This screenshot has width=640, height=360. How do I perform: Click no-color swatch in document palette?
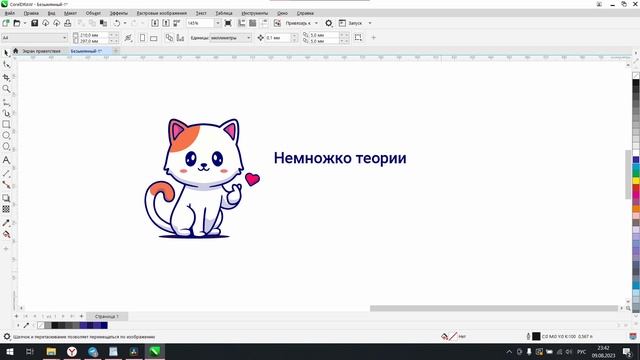40,325
